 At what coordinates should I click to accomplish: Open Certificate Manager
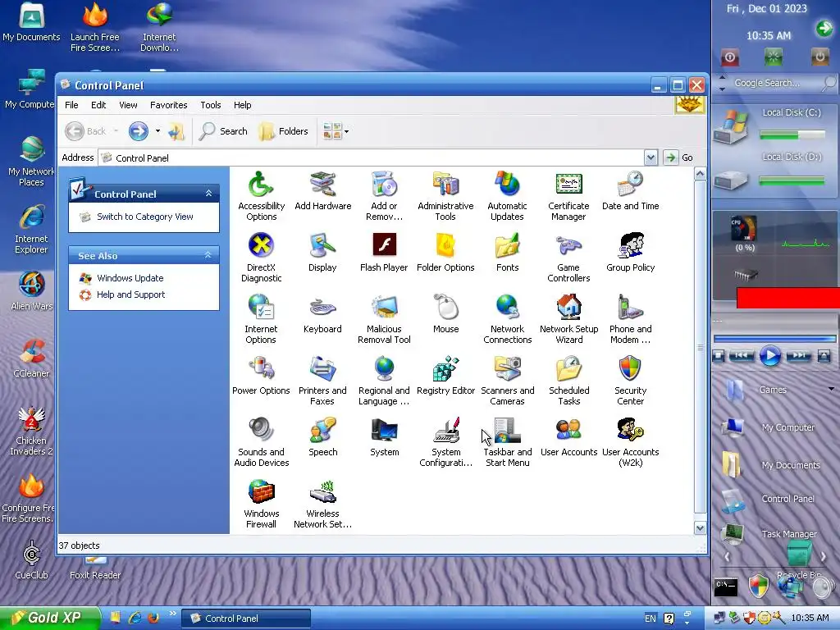coord(568,196)
